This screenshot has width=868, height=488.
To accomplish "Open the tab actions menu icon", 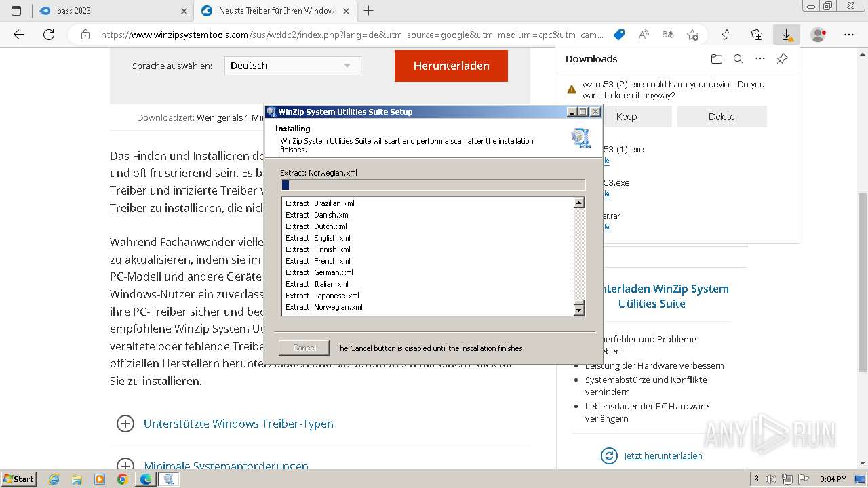I will (16, 11).
